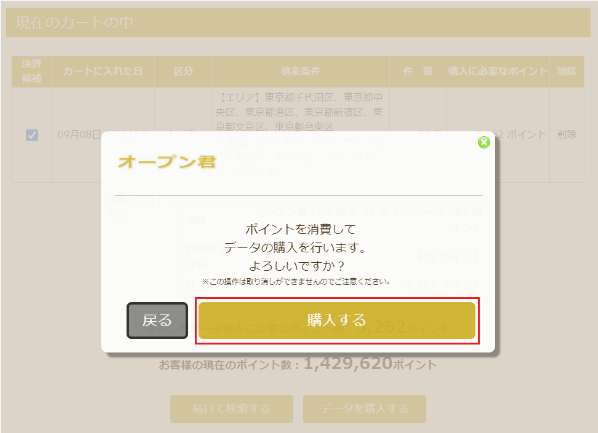Select the 区分 column header
Viewport: 598px width, 433px height.
[183, 71]
